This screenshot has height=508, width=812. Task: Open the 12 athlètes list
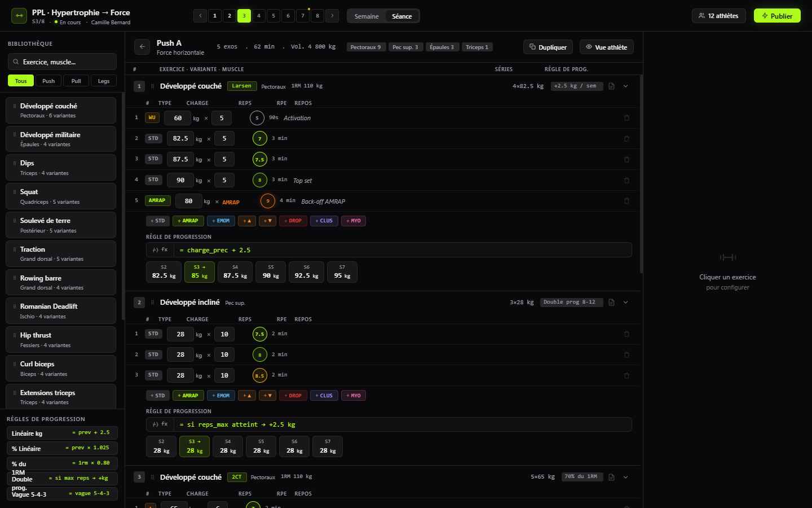coord(718,16)
